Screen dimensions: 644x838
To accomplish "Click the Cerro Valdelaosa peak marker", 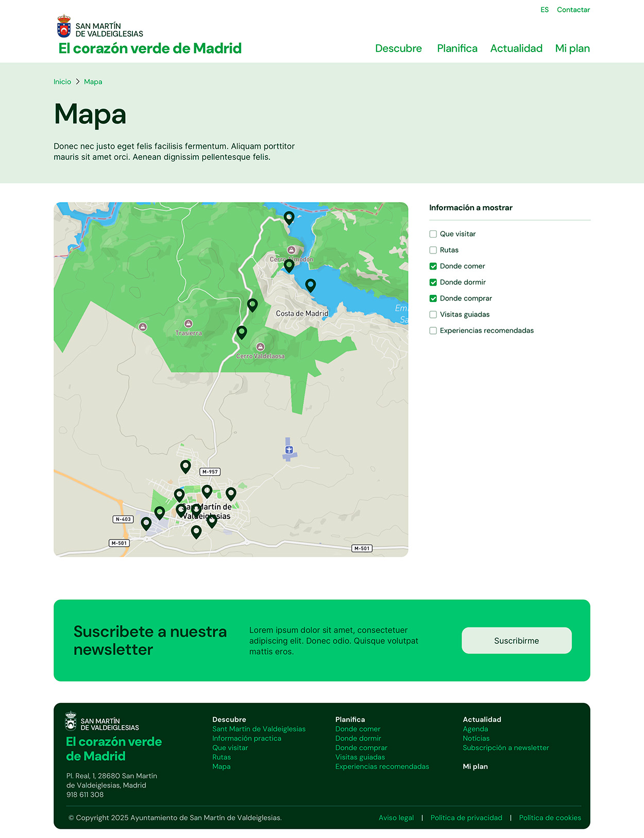I will (x=261, y=347).
